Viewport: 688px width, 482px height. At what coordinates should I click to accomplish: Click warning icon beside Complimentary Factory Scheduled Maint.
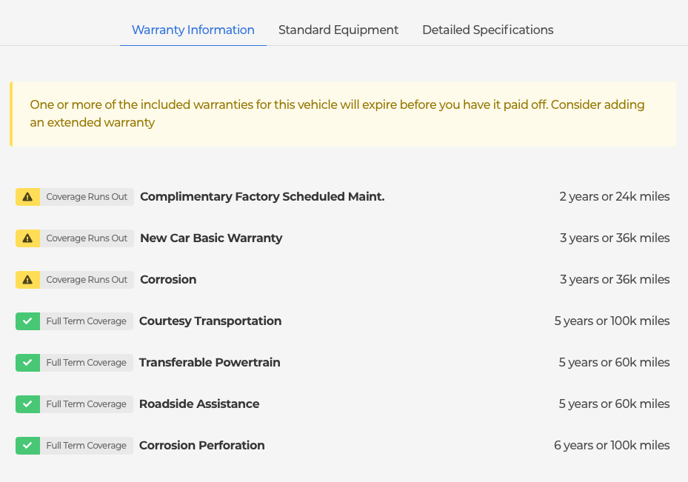point(27,197)
